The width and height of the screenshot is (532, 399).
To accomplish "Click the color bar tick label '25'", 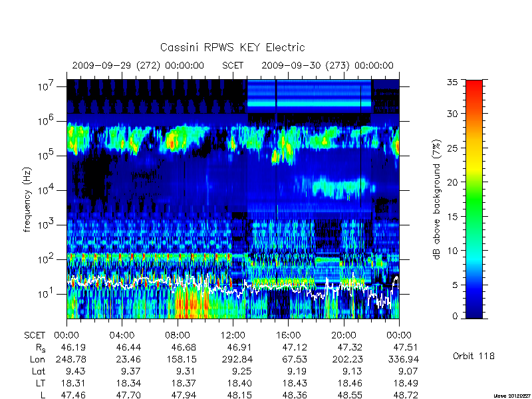I will pos(453,148).
